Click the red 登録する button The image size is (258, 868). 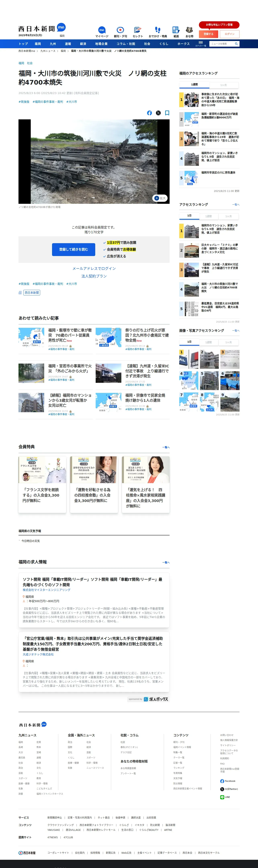tap(209, 34)
